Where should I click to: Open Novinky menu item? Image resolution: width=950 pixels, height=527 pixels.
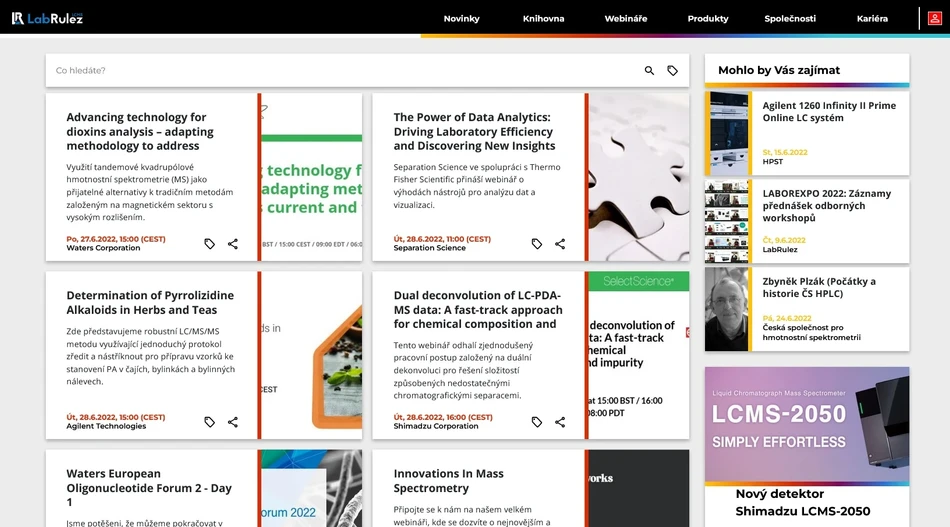click(461, 19)
